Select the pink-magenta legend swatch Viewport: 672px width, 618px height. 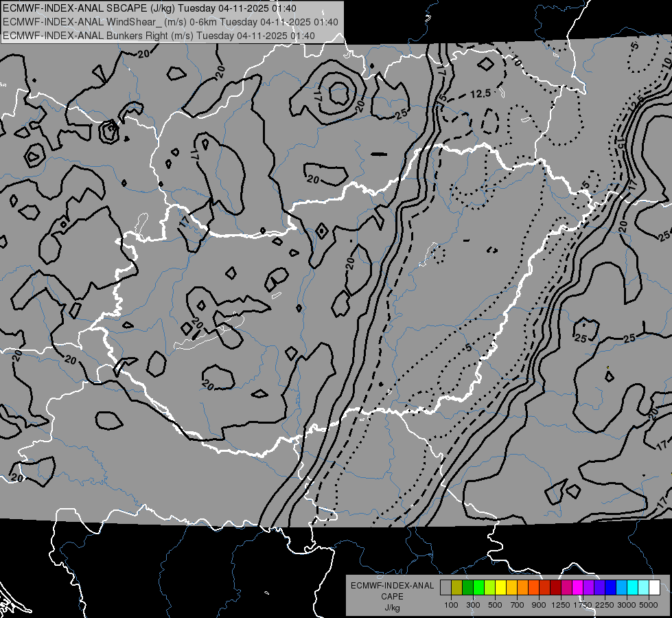[566, 587]
